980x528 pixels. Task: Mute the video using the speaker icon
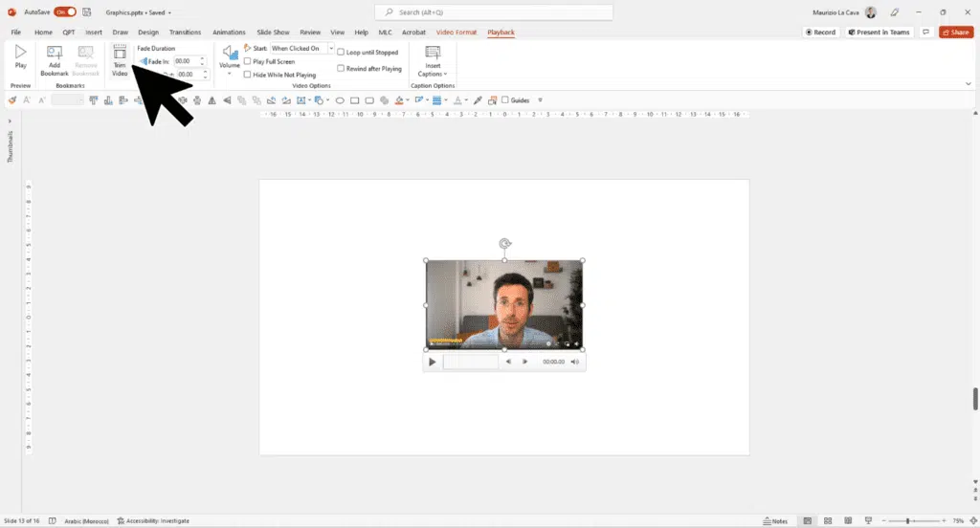(x=575, y=362)
